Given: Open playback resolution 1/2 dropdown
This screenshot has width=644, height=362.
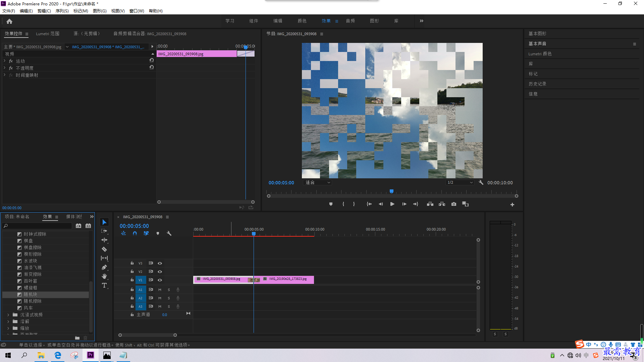Looking at the screenshot, I should (460, 183).
